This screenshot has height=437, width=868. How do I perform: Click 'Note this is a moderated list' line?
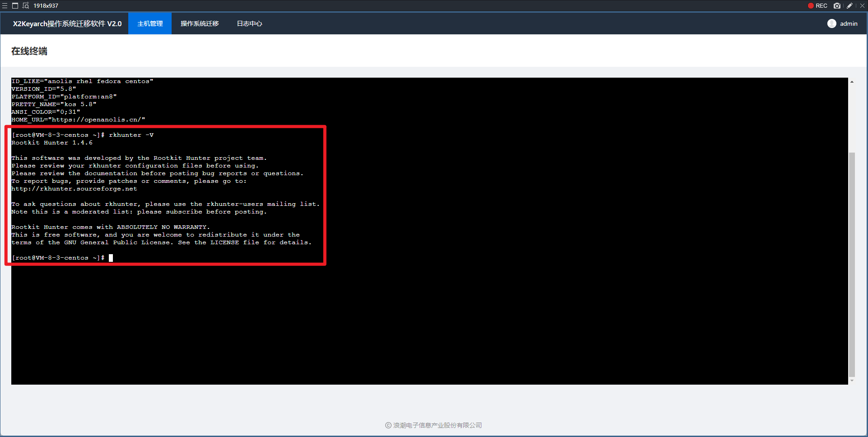tap(139, 212)
